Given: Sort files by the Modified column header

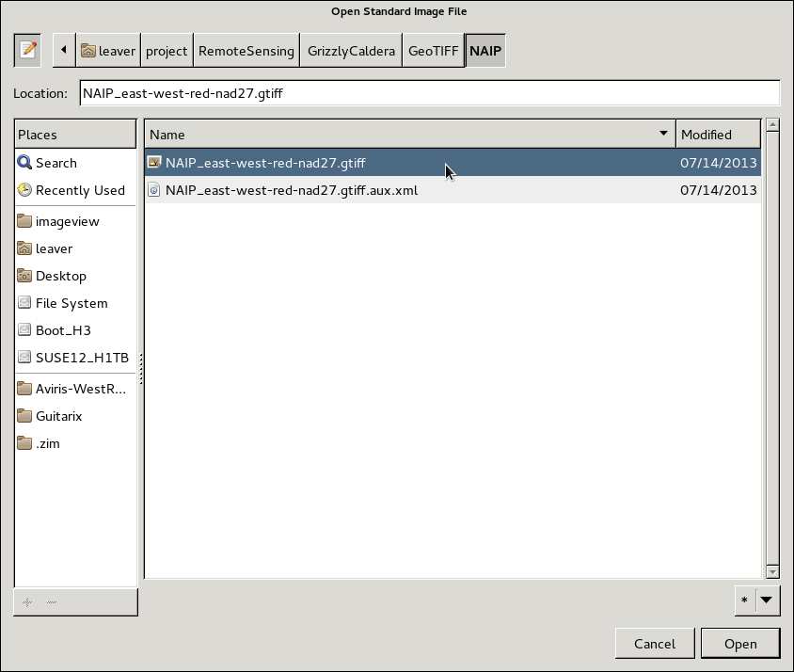Looking at the screenshot, I should [718, 135].
